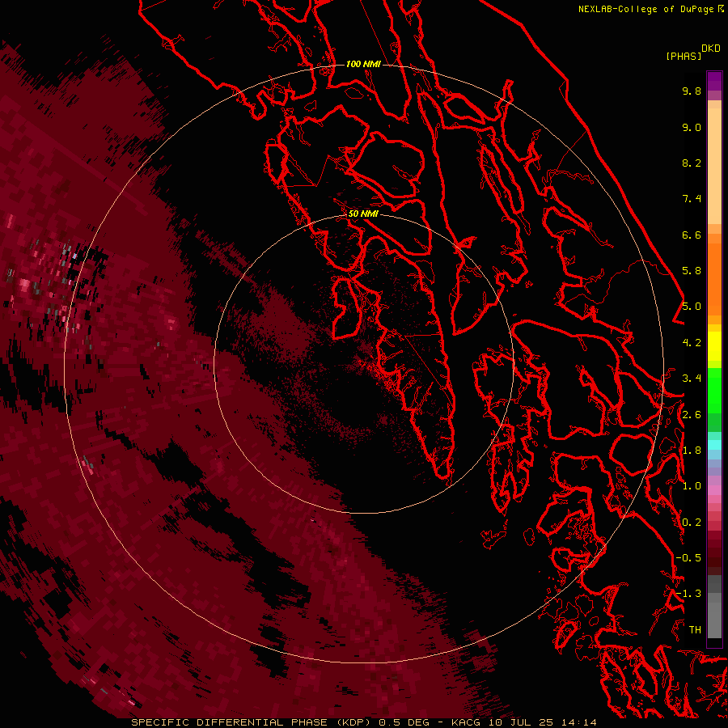Click the 1.8 legend value
This screenshot has height=728, width=728.
click(692, 451)
